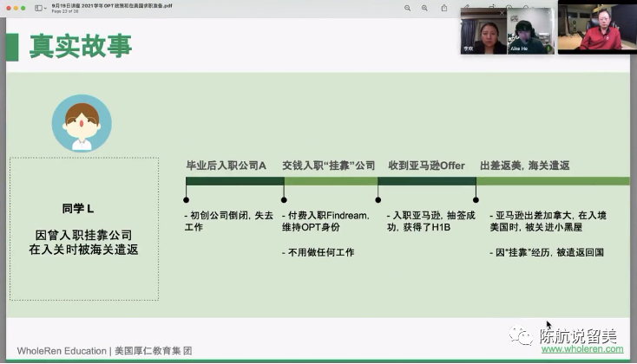Select the 李欢 participant video thumbnail

(x=482, y=33)
